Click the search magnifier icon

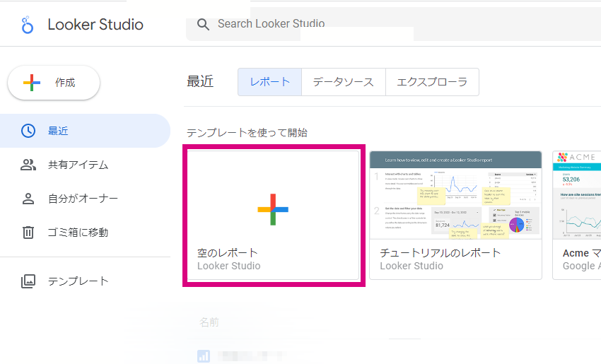[x=203, y=25]
